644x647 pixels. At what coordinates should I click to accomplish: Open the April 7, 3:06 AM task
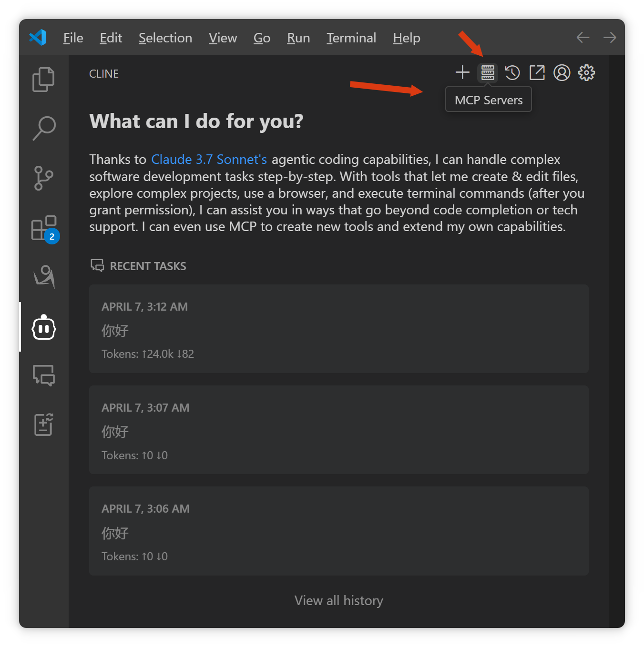pyautogui.click(x=338, y=531)
